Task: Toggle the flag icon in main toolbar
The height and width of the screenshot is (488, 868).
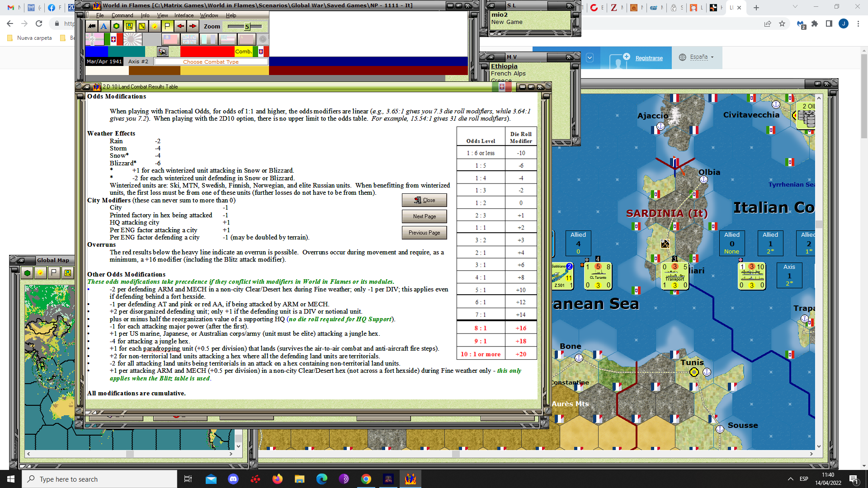Action: (x=167, y=26)
